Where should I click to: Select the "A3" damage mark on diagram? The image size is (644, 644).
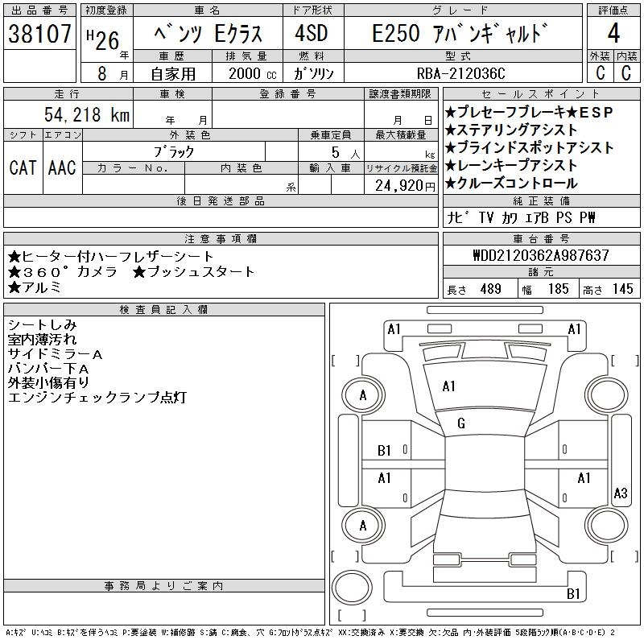click(x=621, y=493)
